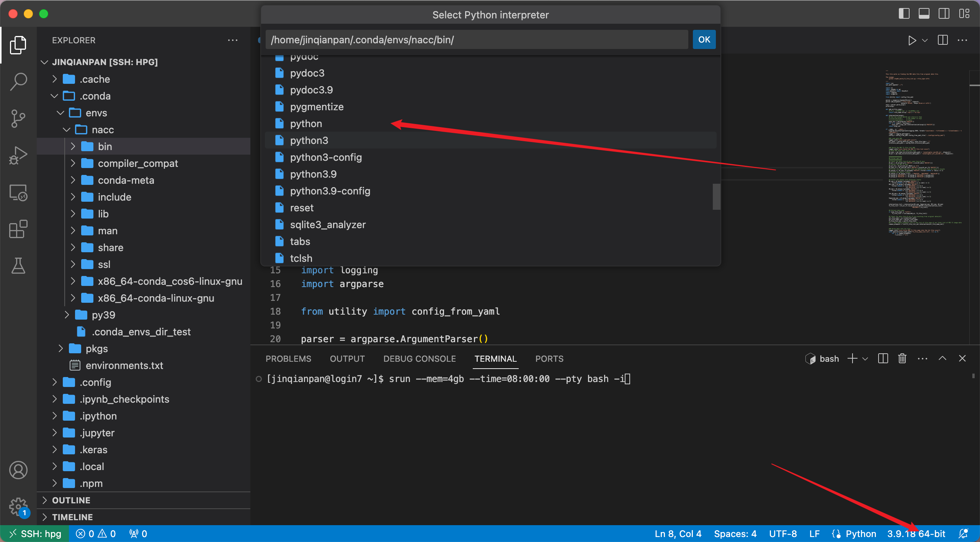
Task: Toggle secondary side bar visibility
Action: [x=944, y=14]
